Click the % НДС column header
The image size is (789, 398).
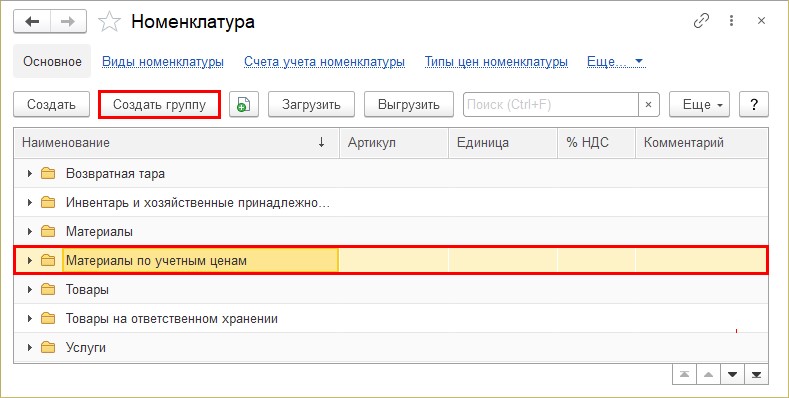click(x=597, y=142)
